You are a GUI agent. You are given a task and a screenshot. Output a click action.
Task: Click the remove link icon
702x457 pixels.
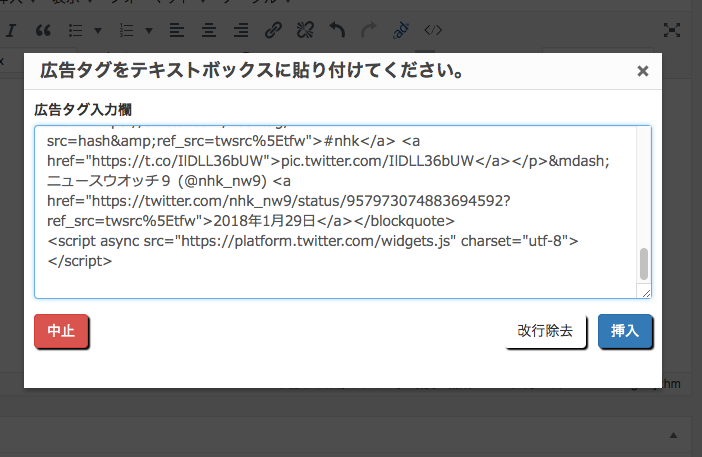click(305, 30)
